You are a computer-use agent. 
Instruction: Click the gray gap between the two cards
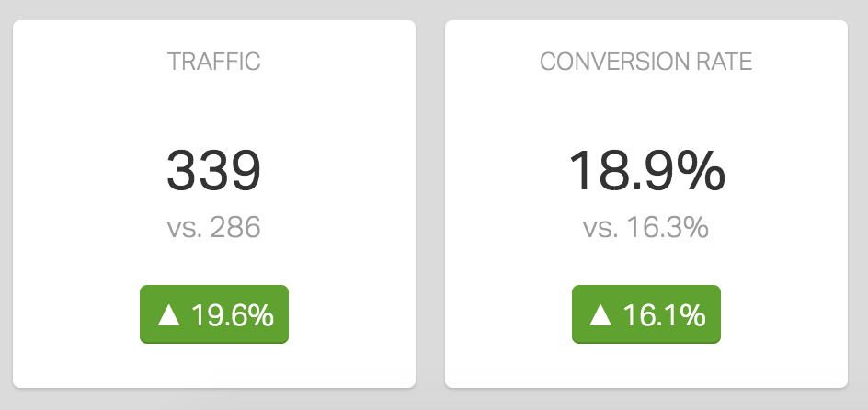pyautogui.click(x=430, y=204)
